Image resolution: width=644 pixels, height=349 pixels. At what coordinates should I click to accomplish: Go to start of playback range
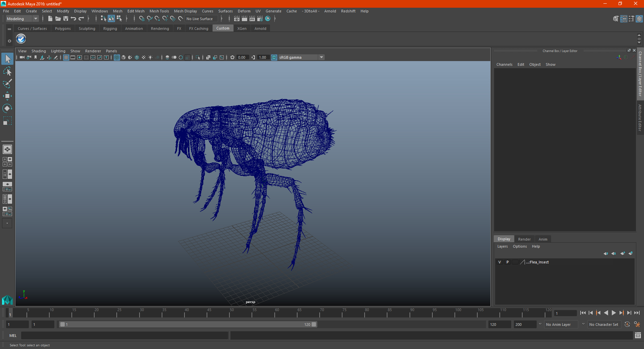[x=583, y=313]
